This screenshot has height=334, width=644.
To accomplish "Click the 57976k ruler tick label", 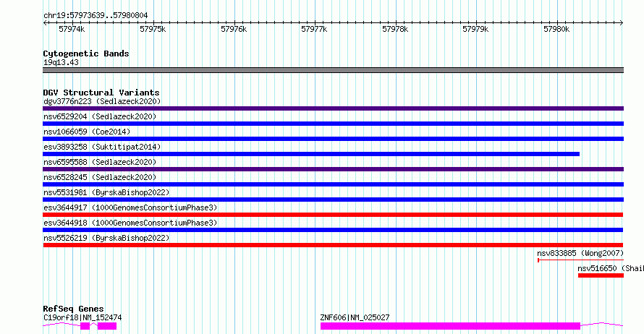I will [234, 29].
